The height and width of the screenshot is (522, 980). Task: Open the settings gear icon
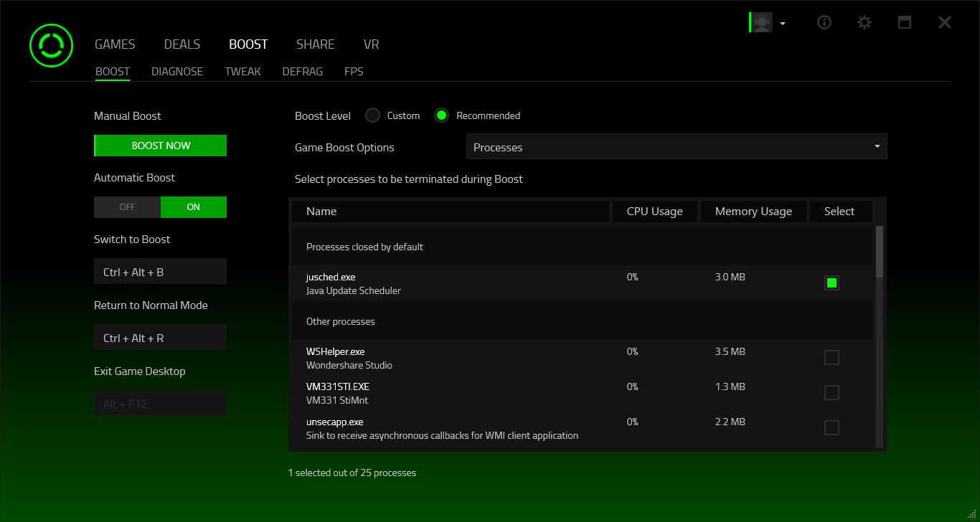tap(864, 22)
